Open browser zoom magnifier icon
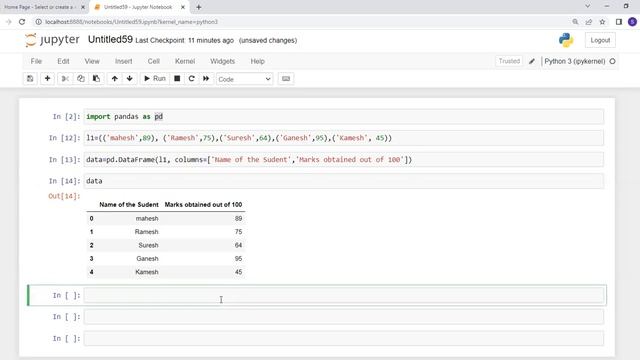This screenshot has width=640, height=360. (575, 22)
